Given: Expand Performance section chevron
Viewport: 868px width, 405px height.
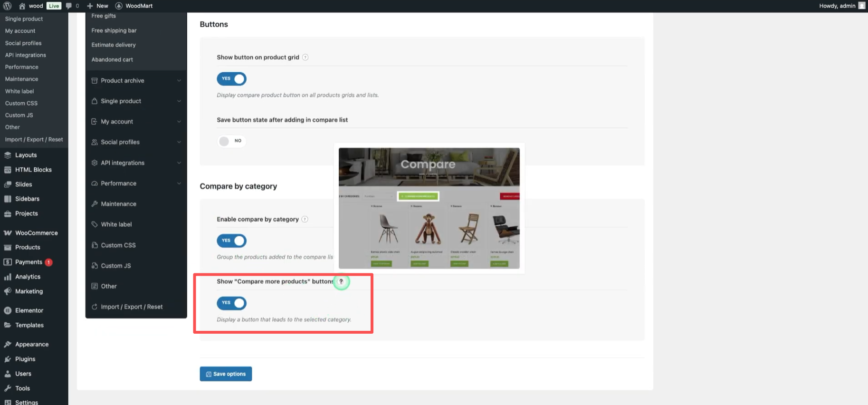Looking at the screenshot, I should 179,183.
